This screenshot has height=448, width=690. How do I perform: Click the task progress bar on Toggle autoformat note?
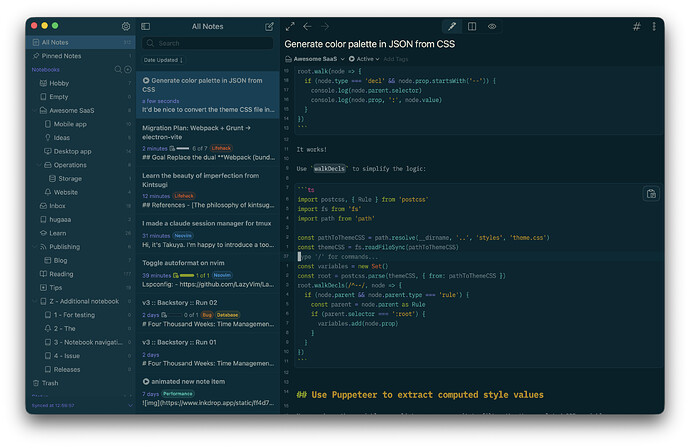coord(187,275)
